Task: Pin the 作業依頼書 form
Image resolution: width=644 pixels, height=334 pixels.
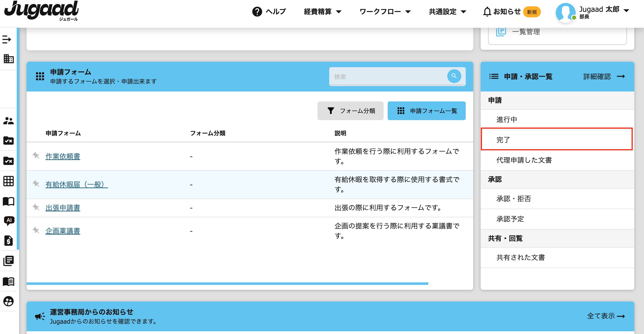Action: pos(36,156)
